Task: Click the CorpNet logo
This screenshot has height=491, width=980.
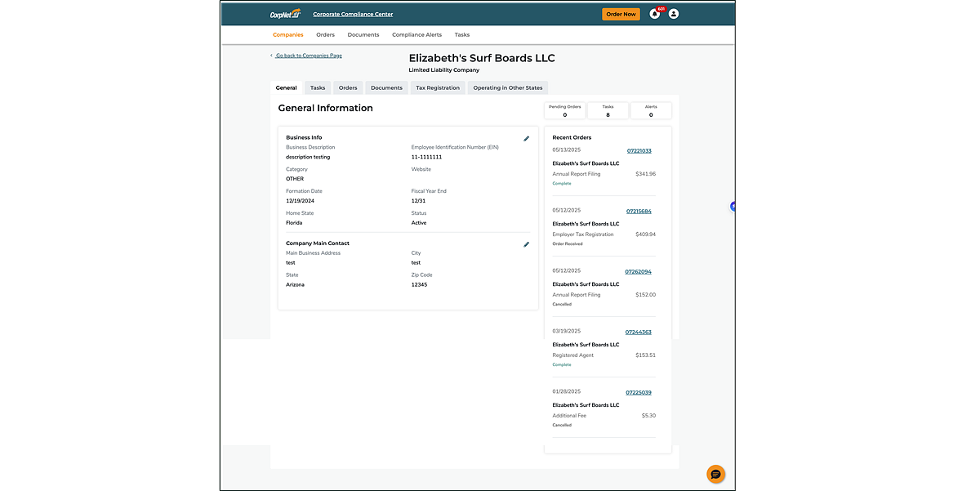Action: (x=286, y=14)
